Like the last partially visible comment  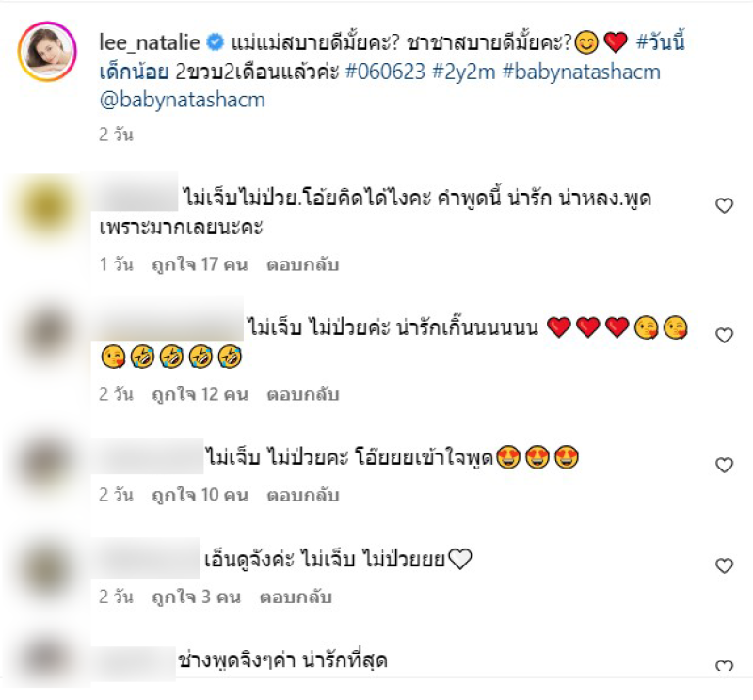coord(724,666)
